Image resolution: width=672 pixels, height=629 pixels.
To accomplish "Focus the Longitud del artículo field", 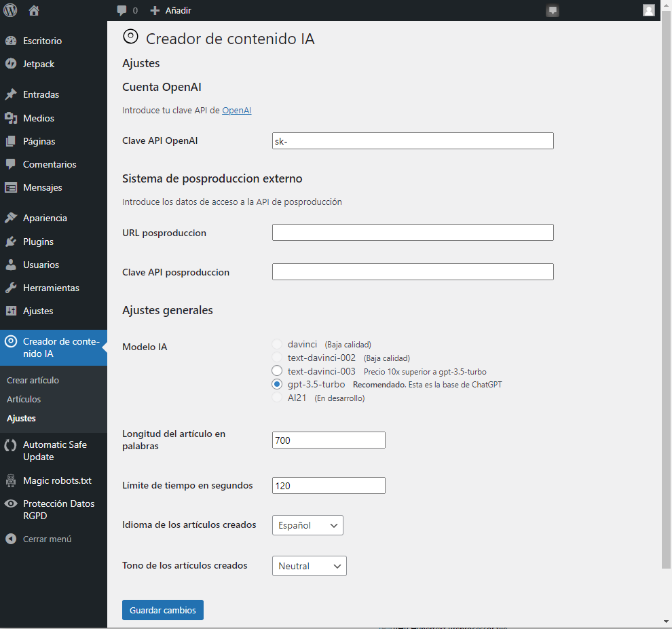I will 329,440.
